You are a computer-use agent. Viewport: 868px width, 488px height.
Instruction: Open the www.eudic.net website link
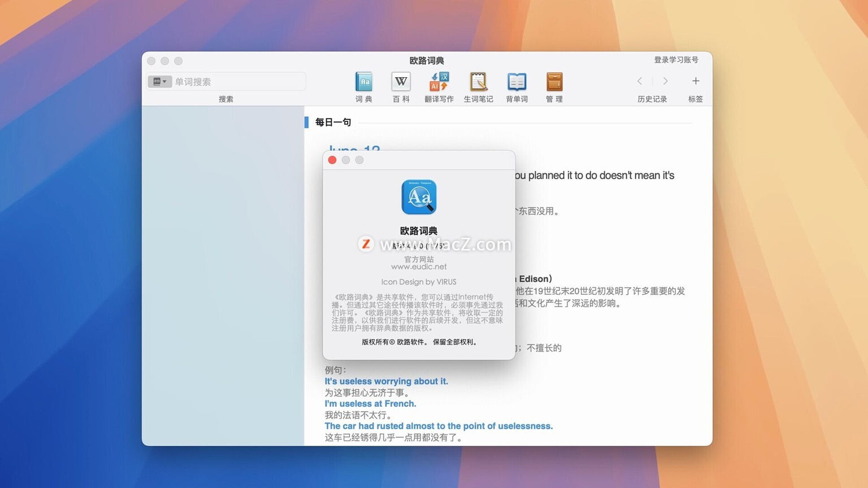[x=419, y=267]
